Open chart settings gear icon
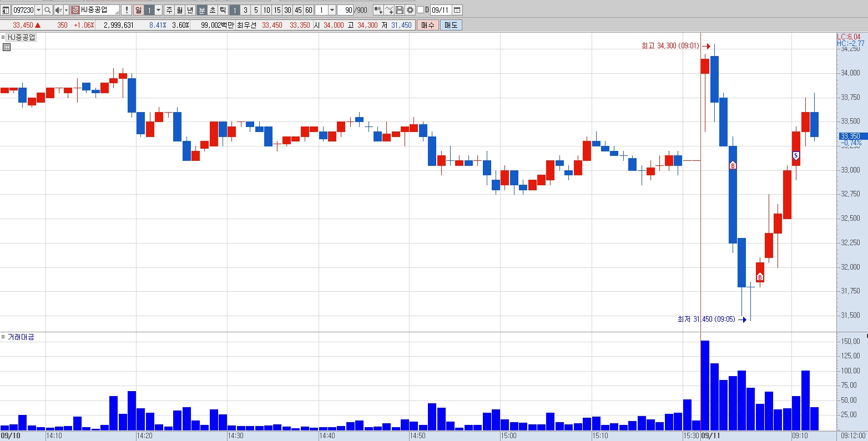 pos(410,10)
